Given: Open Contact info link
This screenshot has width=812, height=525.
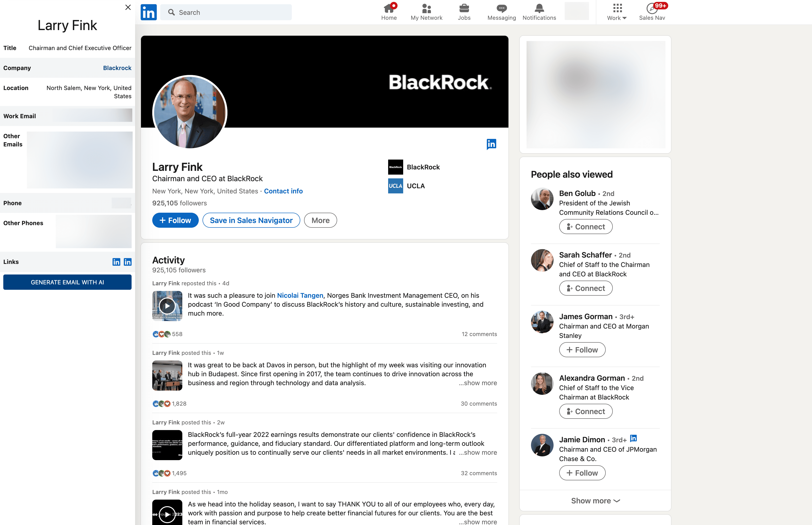Looking at the screenshot, I should coord(283,191).
